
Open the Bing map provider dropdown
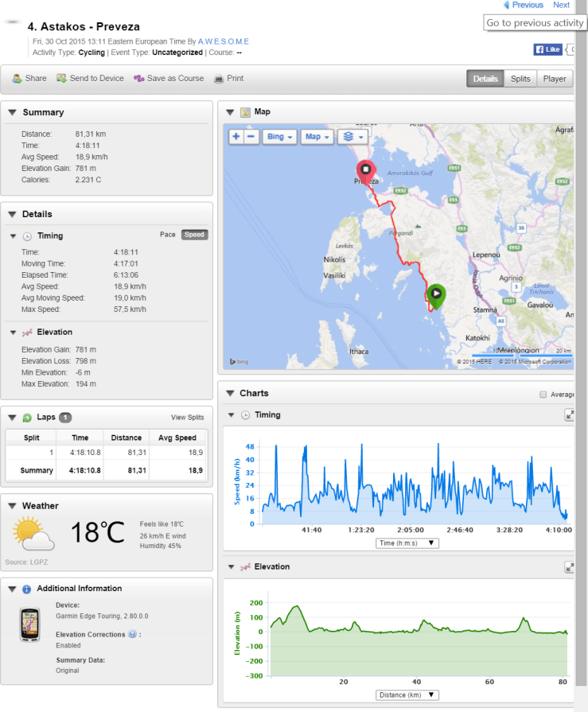[x=279, y=137]
